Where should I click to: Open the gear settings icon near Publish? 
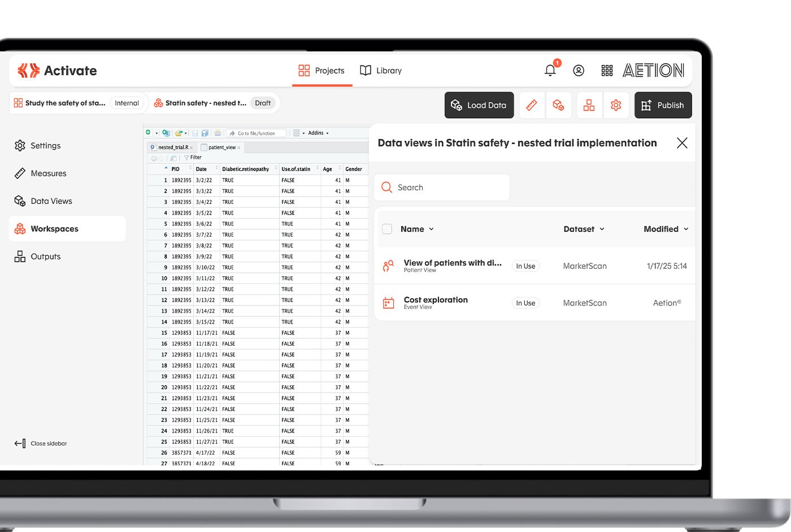[616, 105]
